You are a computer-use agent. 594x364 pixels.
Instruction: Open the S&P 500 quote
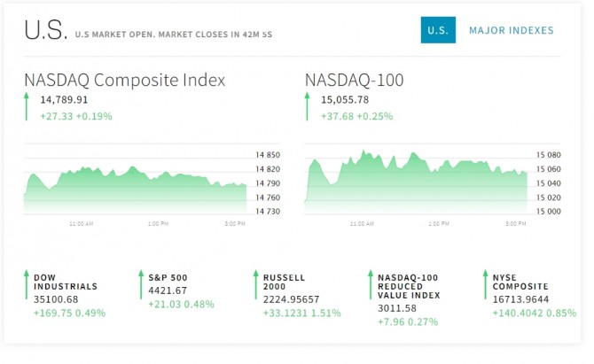168,277
